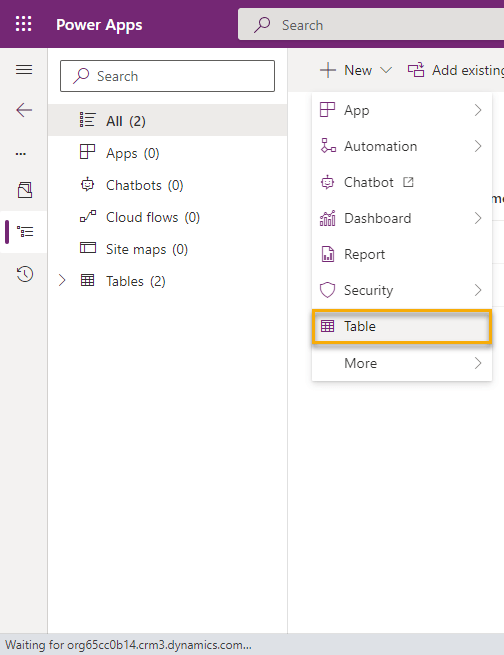
Task: Click the plus icon beside New
Action: click(328, 70)
